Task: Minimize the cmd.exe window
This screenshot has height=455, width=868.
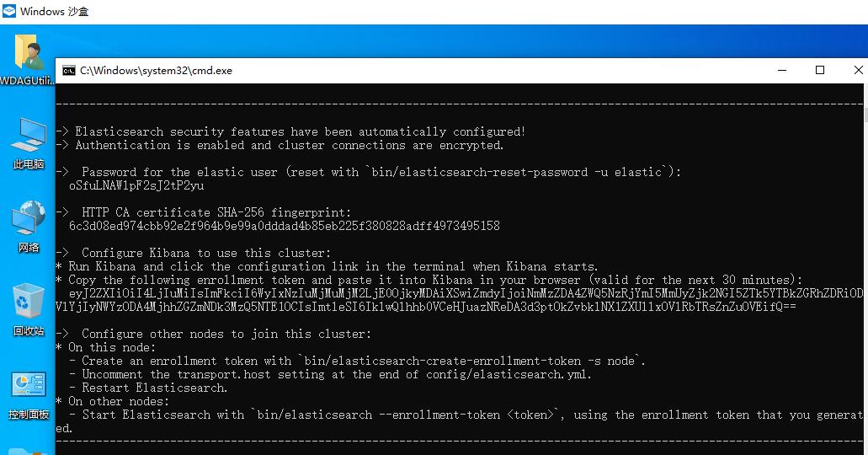Action: click(782, 71)
